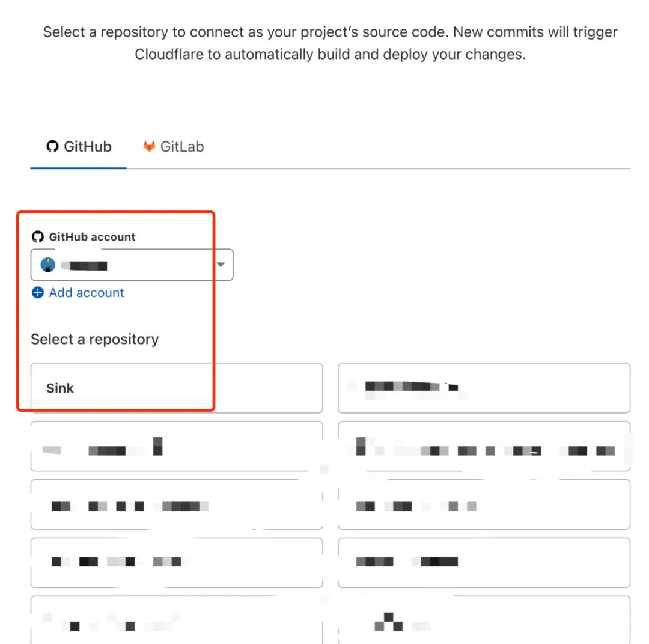Select the bottom partially visible left repository card
This screenshot has height=644, width=649.
177,620
